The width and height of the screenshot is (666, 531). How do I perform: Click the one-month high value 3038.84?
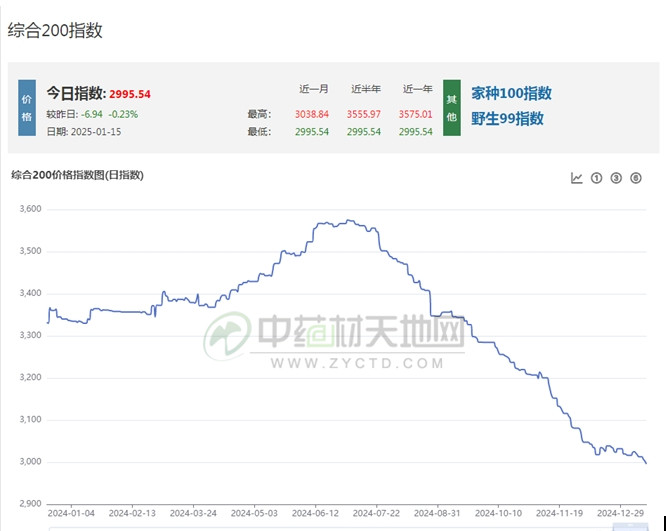click(313, 114)
